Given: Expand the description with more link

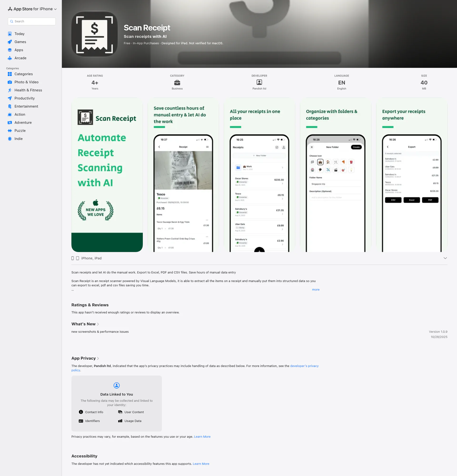Looking at the screenshot, I should point(316,289).
